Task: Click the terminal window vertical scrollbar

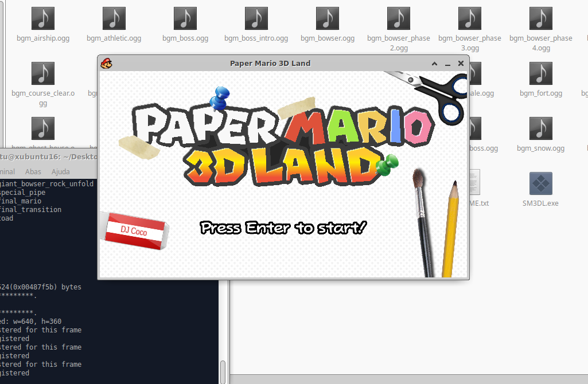Action: tap(223, 371)
